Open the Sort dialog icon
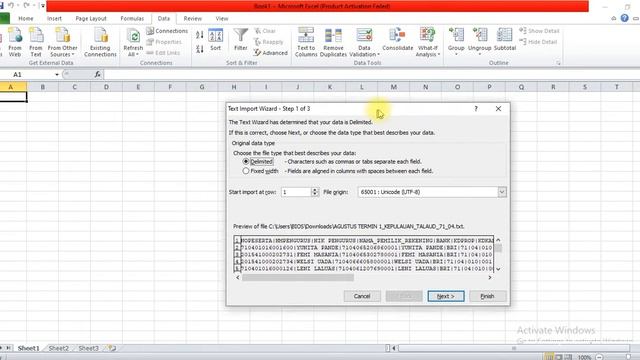 coord(216,40)
